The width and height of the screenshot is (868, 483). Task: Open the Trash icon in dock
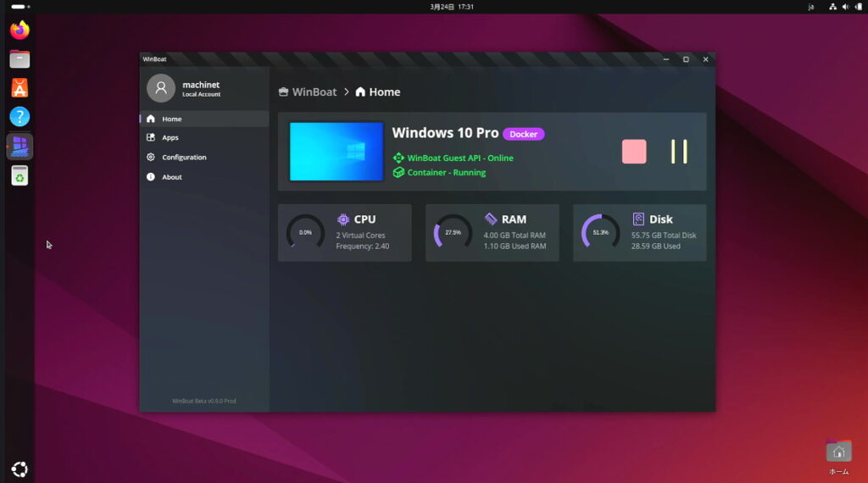coord(19,175)
